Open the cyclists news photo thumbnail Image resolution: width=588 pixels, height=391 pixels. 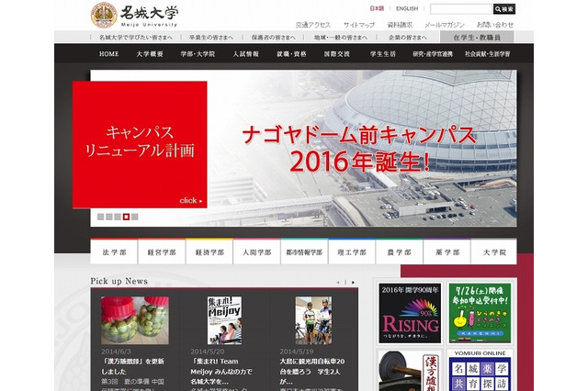pyautogui.click(x=313, y=320)
